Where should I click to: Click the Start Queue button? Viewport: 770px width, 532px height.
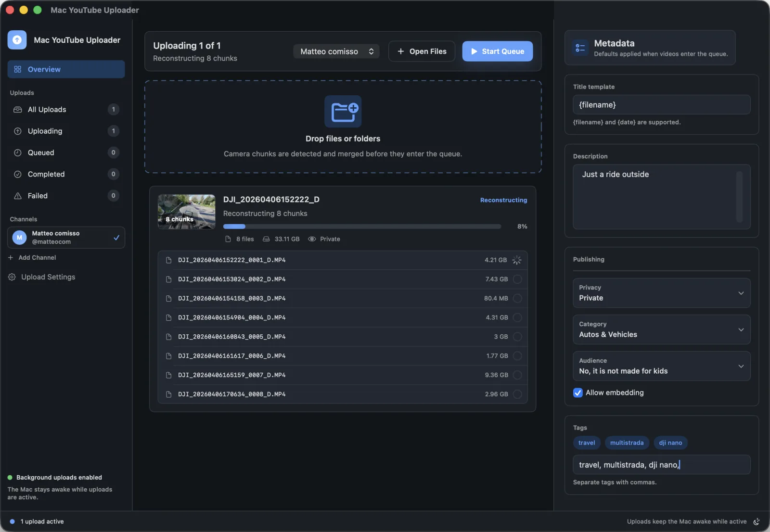(x=498, y=51)
